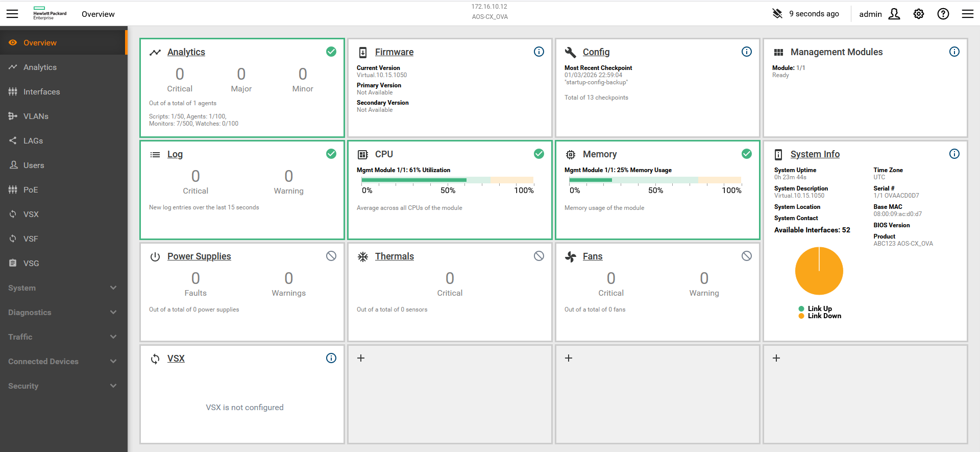Expand the Connected Devices sidebar section

point(63,361)
